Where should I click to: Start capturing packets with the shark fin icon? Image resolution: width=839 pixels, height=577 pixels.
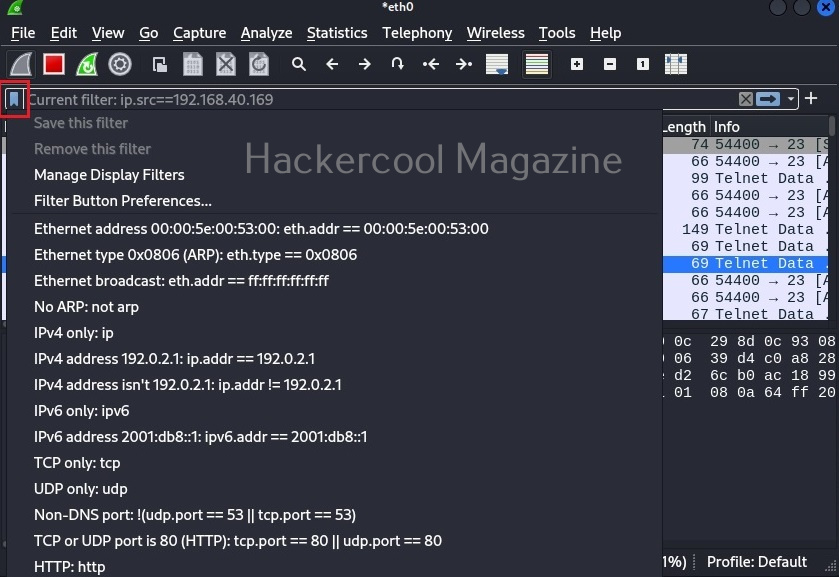[x=21, y=65]
